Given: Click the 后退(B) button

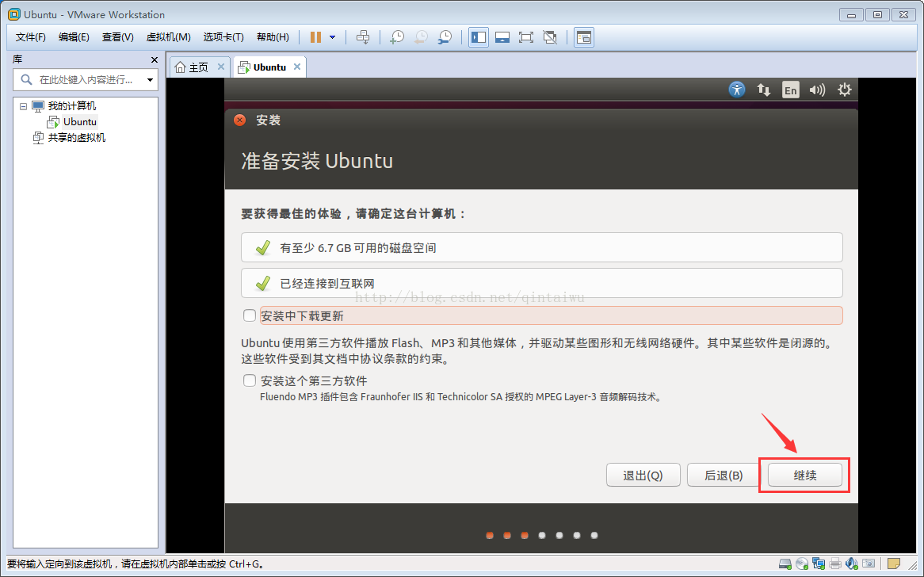Looking at the screenshot, I should click(724, 475).
